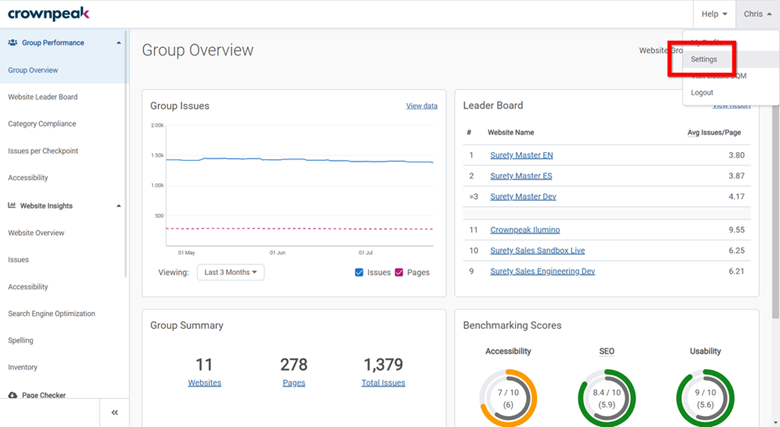Click the SEO score gauge 8.4/10
This screenshot has width=780, height=427.
(606, 398)
